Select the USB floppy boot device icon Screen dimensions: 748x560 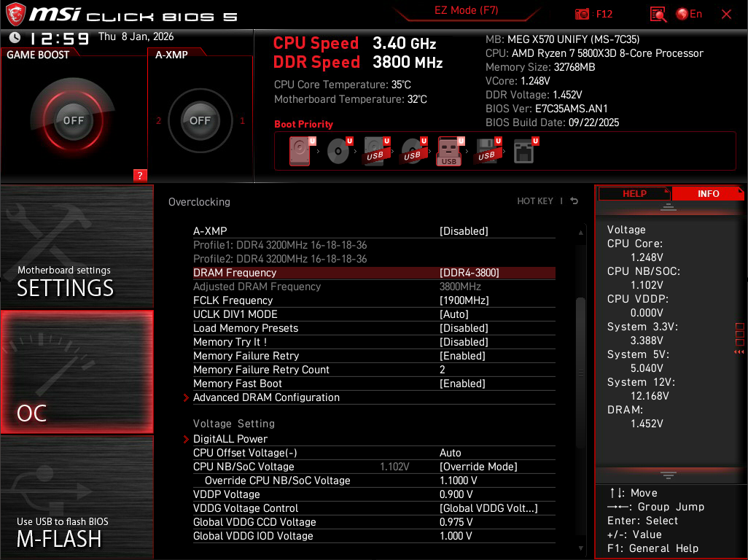[488, 151]
